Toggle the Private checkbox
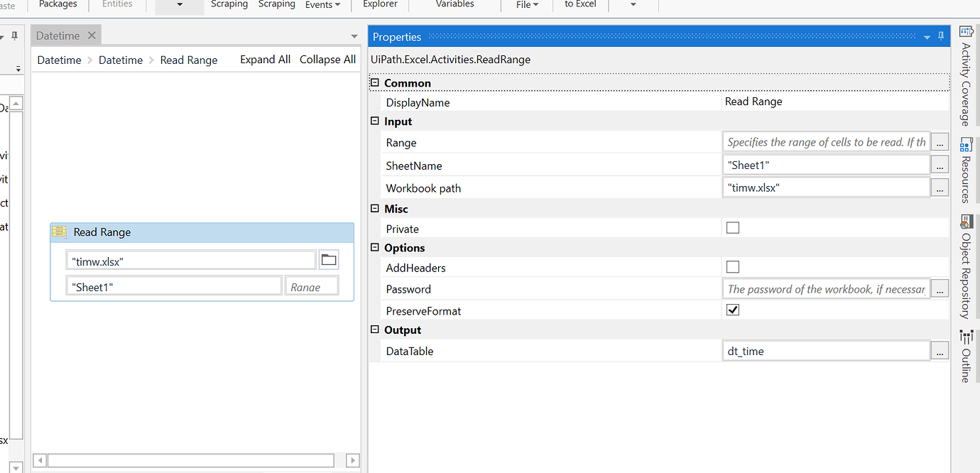The image size is (980, 473). coord(733,228)
